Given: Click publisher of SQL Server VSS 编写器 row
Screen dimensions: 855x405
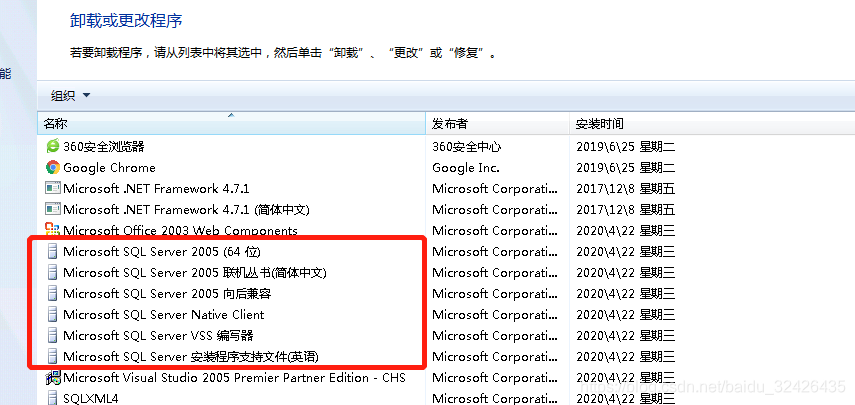Looking at the screenshot, I should pyautogui.click(x=495, y=335).
